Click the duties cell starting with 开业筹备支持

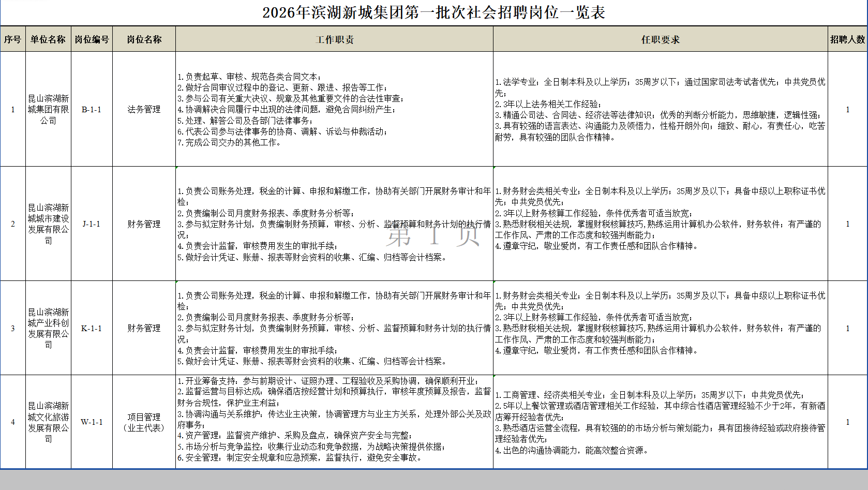tap(334, 422)
